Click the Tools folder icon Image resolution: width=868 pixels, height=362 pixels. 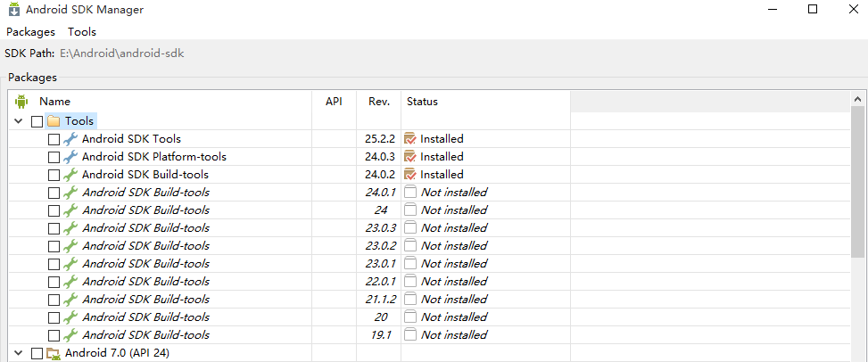pyautogui.click(x=54, y=120)
